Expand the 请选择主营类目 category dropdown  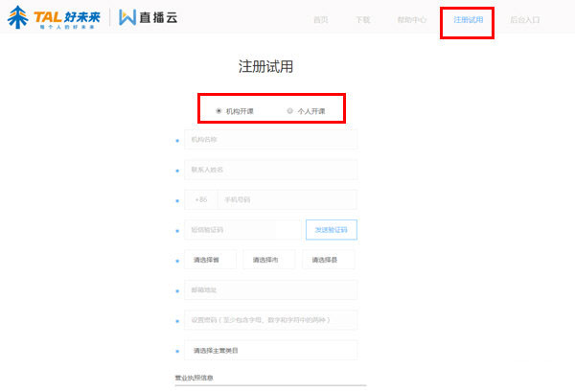point(270,350)
